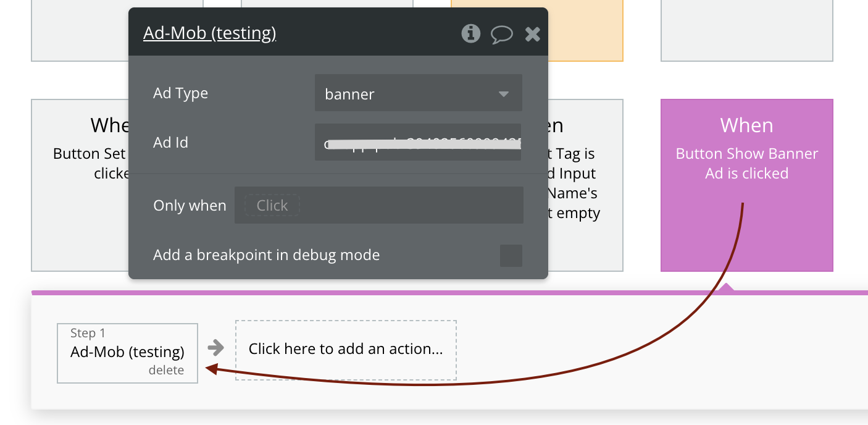Delete the Step 1 action via delete link
The height and width of the screenshot is (425, 868).
pyautogui.click(x=166, y=370)
